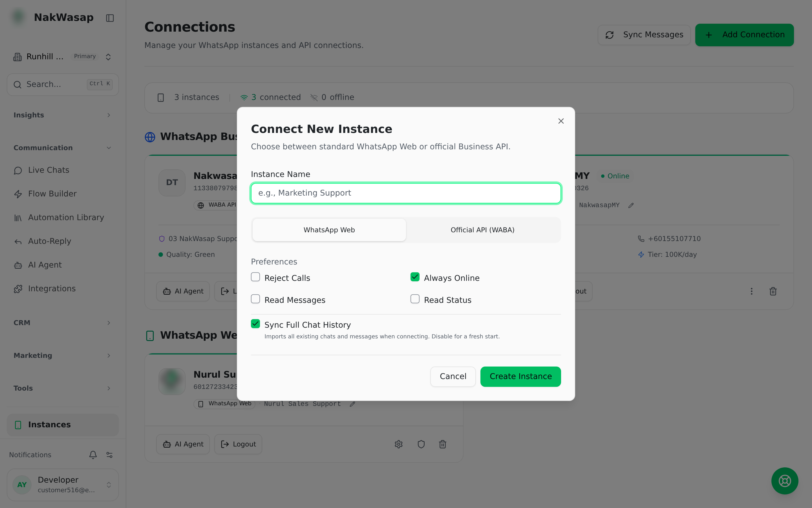Click the sidebar Search box
812x508 pixels.
point(63,84)
